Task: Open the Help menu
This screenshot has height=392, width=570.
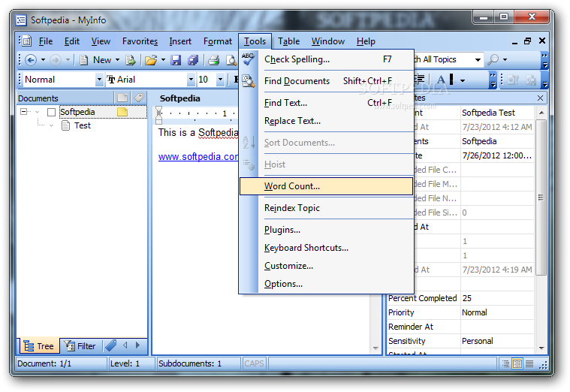Action: tap(366, 41)
